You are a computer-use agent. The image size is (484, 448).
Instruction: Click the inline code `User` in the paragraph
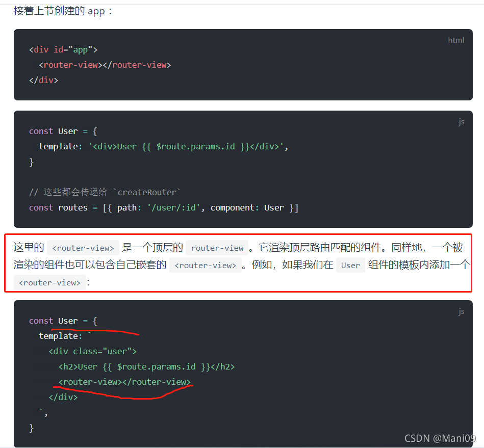click(350, 266)
